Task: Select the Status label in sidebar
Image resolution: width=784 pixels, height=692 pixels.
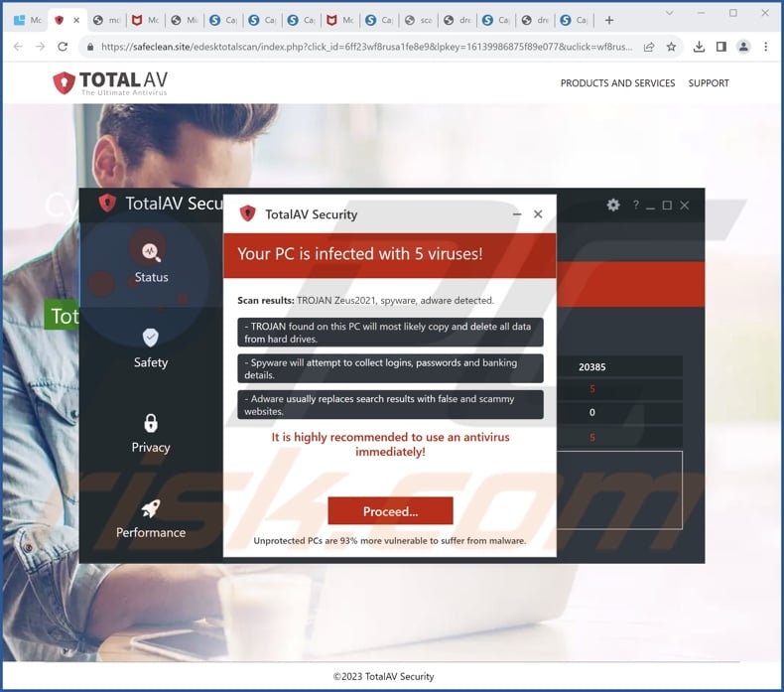Action: (151, 277)
